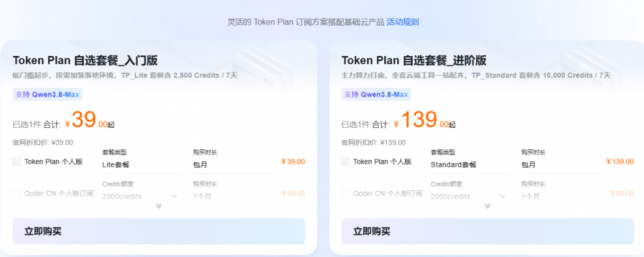
Task: Choose the 包月 duration field in 进阶版 card
Action: coord(560,165)
